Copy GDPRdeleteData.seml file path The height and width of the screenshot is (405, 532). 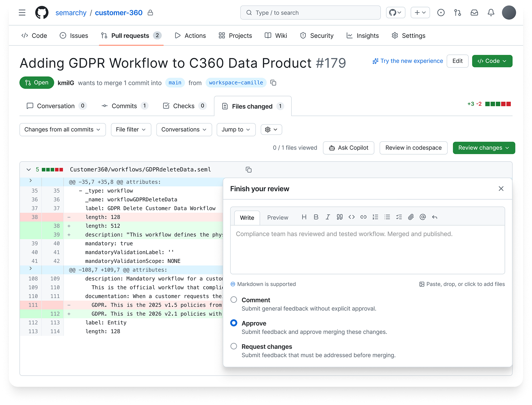pos(249,170)
